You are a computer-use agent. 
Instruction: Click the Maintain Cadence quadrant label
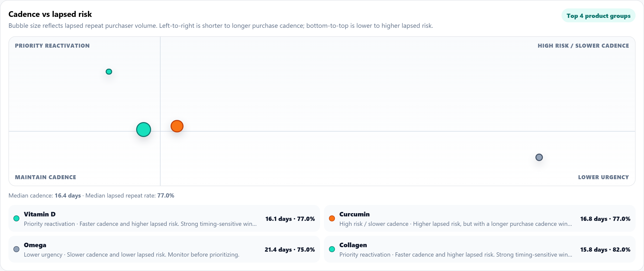coord(45,177)
